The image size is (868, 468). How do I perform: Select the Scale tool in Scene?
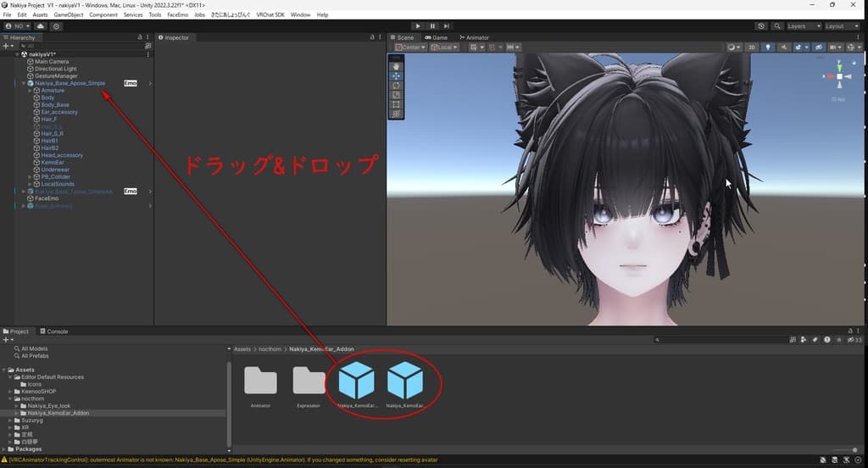396,95
